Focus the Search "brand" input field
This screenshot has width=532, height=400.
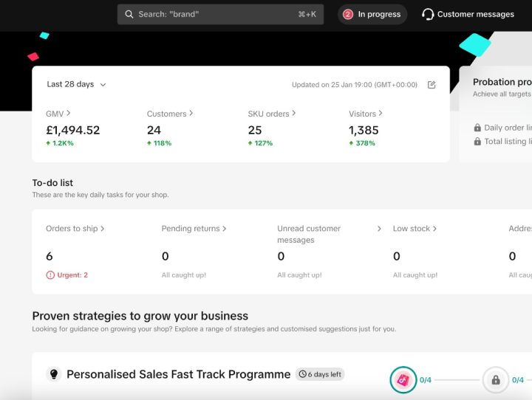click(220, 14)
